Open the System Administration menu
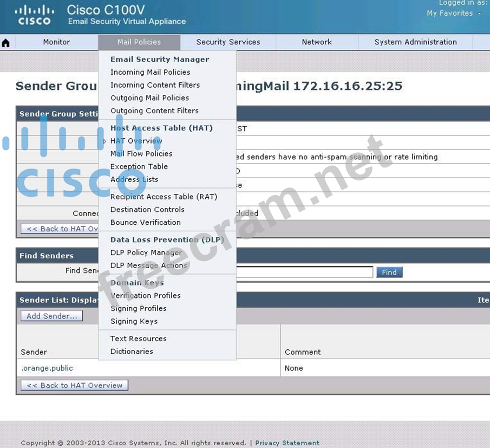The image size is (490, 448). [x=415, y=42]
